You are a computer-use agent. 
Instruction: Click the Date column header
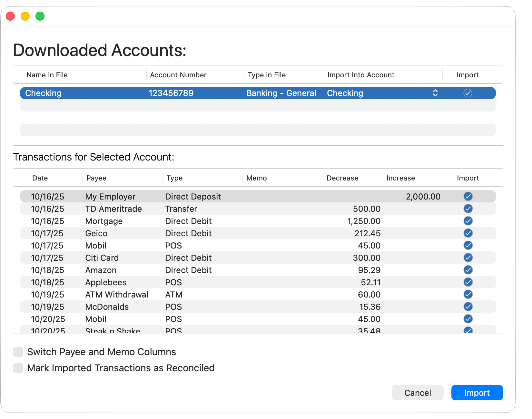tap(39, 178)
